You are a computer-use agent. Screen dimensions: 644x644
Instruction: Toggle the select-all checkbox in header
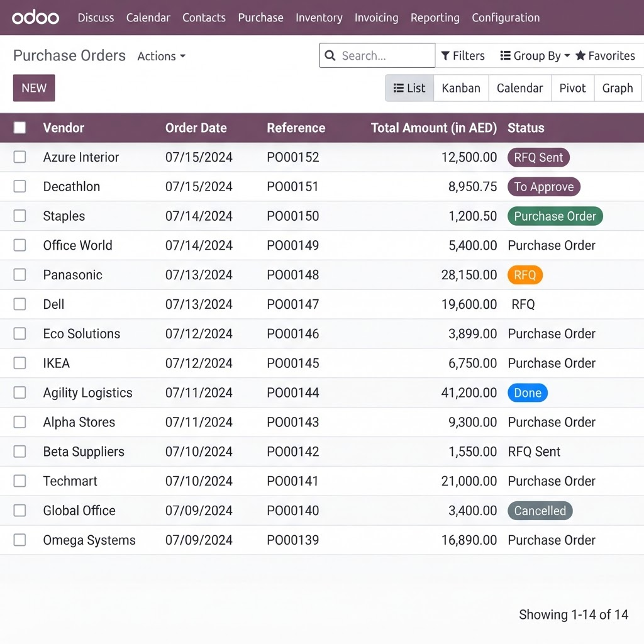19,128
